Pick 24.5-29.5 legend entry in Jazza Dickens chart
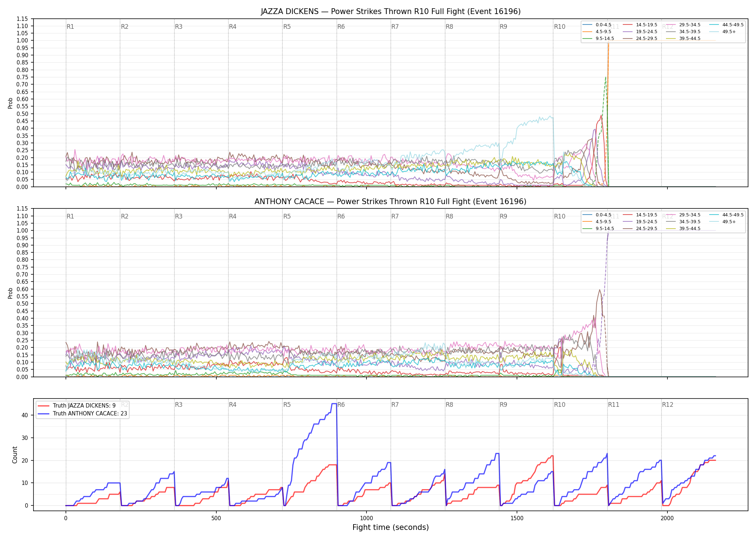Image resolution: width=756 pixels, height=540 pixels. (x=640, y=39)
